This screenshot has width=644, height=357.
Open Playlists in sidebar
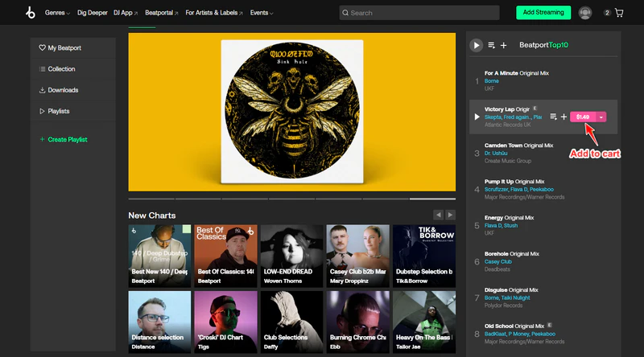pos(54,111)
